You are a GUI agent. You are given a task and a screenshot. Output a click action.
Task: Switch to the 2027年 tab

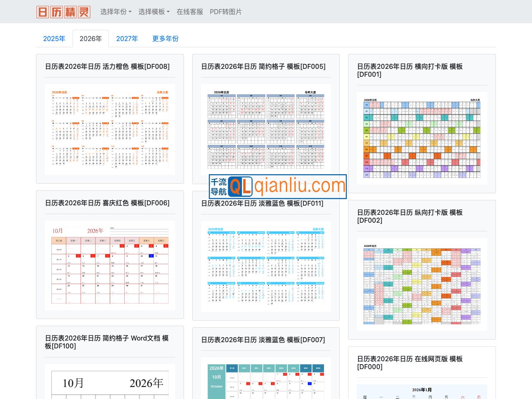pos(127,39)
